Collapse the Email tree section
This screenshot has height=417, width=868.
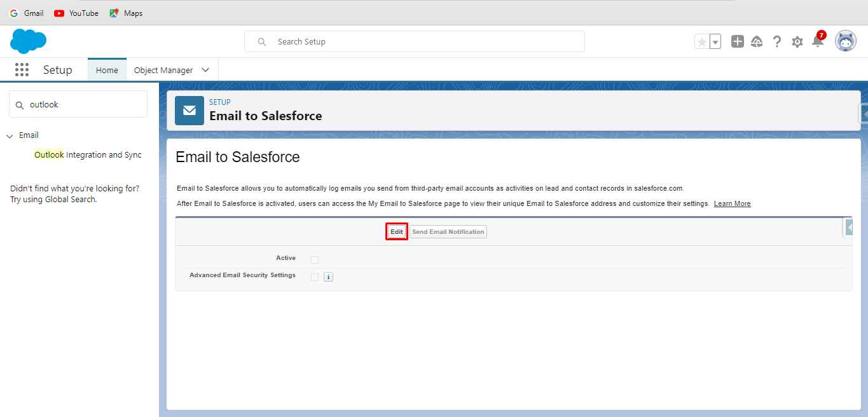(x=10, y=135)
